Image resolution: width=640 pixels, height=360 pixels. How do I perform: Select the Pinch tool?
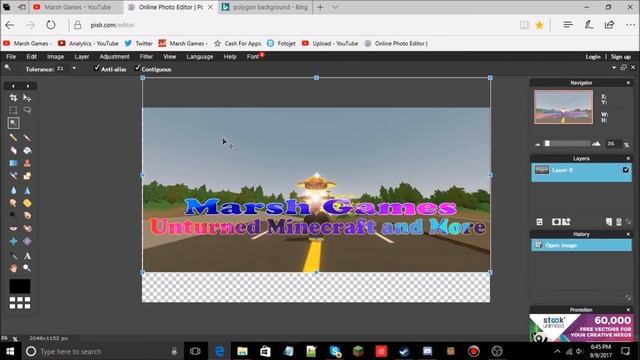tap(27, 241)
